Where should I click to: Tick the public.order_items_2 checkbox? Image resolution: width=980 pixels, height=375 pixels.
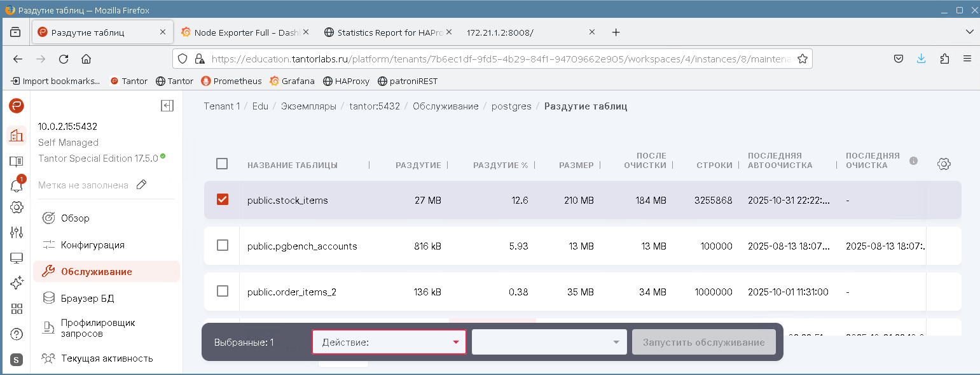222,292
